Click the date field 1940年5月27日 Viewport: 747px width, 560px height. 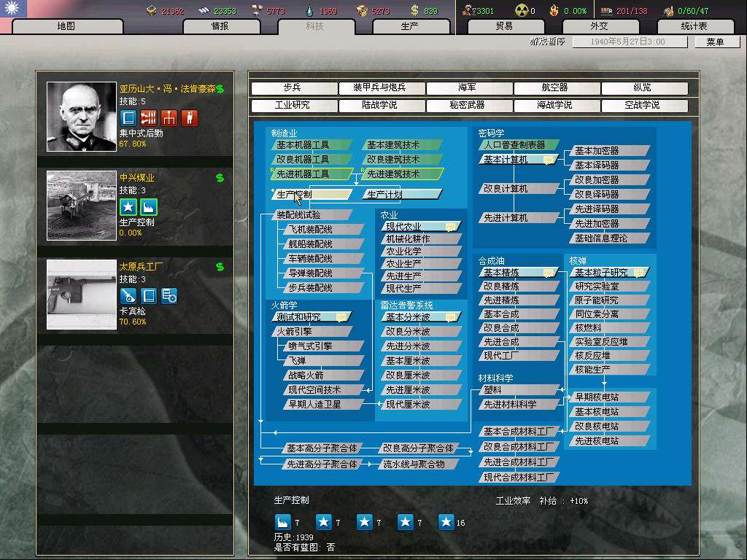[x=630, y=42]
